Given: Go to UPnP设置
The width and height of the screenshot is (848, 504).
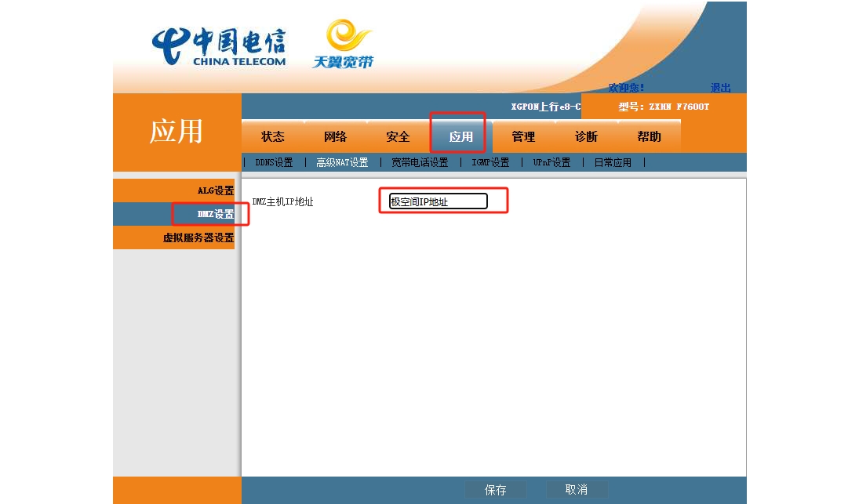Looking at the screenshot, I should 551,163.
